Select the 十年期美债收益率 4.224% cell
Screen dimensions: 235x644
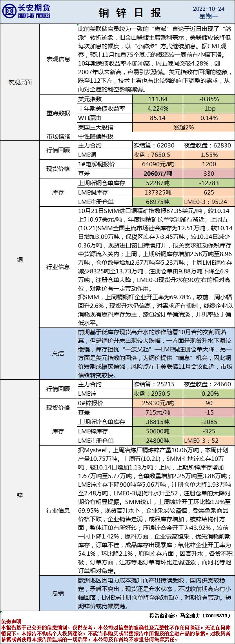(158, 108)
